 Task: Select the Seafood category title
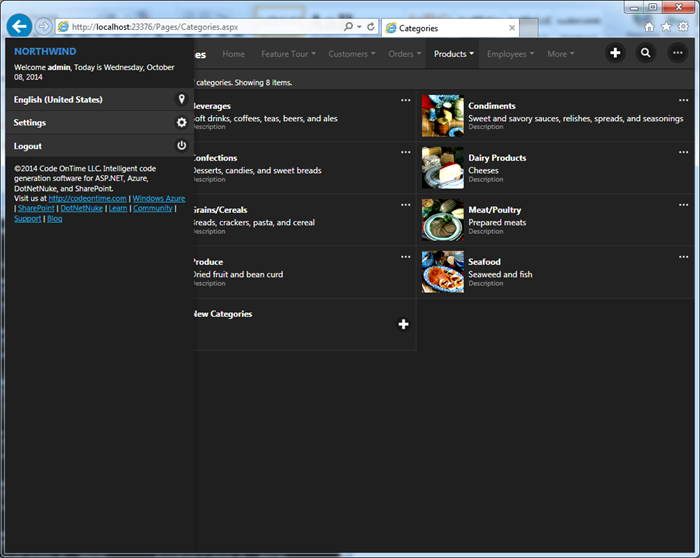pos(484,262)
